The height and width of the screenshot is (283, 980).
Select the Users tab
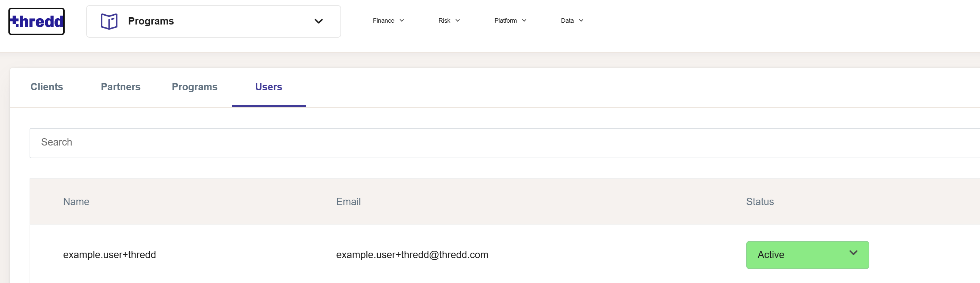click(268, 87)
